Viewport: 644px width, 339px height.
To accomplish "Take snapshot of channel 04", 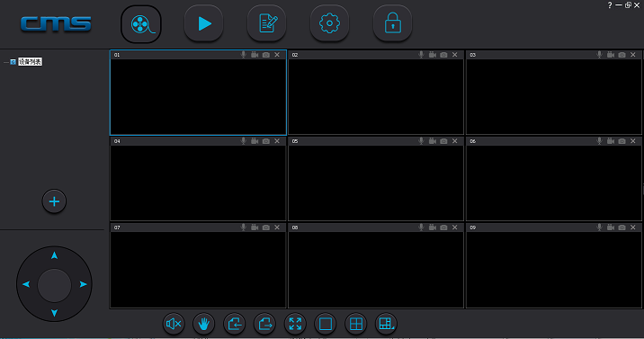I will pyautogui.click(x=266, y=141).
